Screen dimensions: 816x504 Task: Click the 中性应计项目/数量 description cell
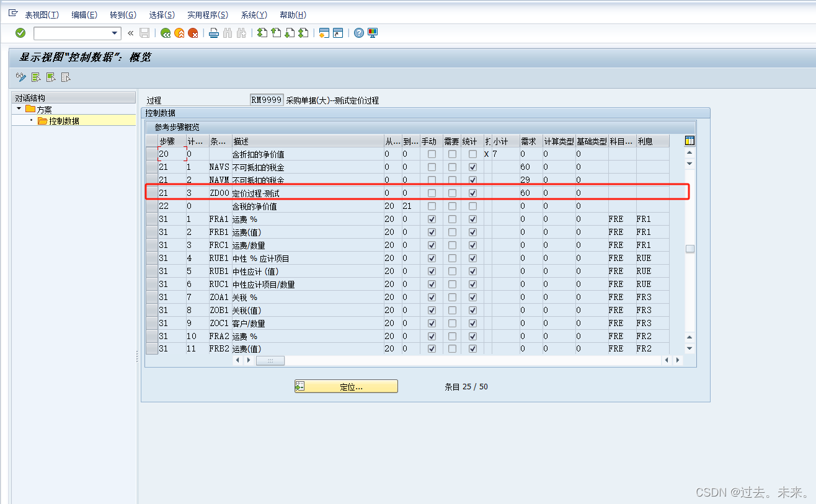pos(308,285)
